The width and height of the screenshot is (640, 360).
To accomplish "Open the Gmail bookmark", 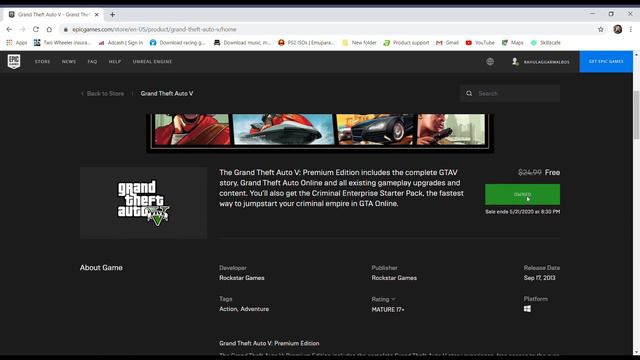I will click(x=447, y=42).
